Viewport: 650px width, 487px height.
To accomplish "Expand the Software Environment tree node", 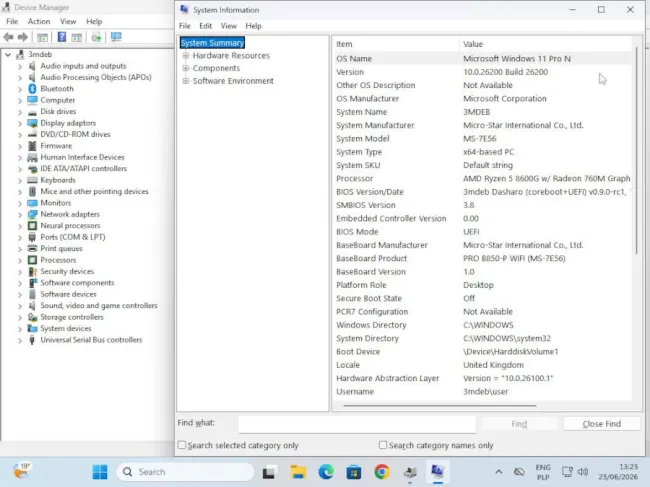I will tap(186, 81).
